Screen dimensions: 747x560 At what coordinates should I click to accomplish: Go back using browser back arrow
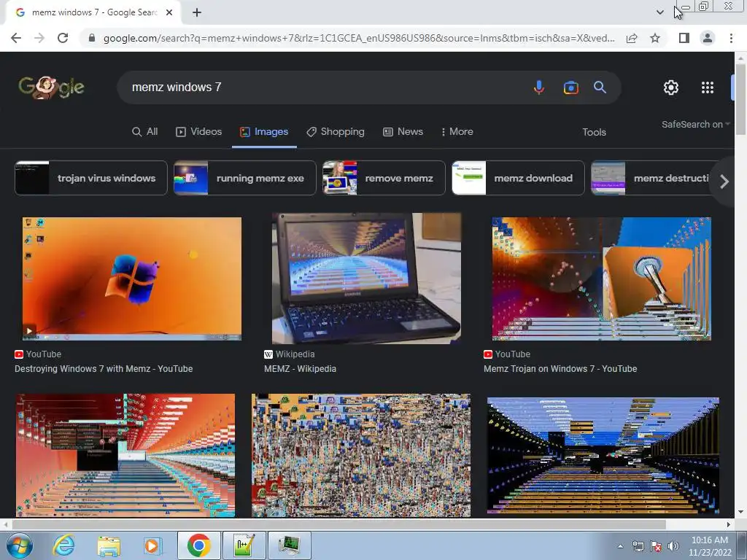[16, 38]
